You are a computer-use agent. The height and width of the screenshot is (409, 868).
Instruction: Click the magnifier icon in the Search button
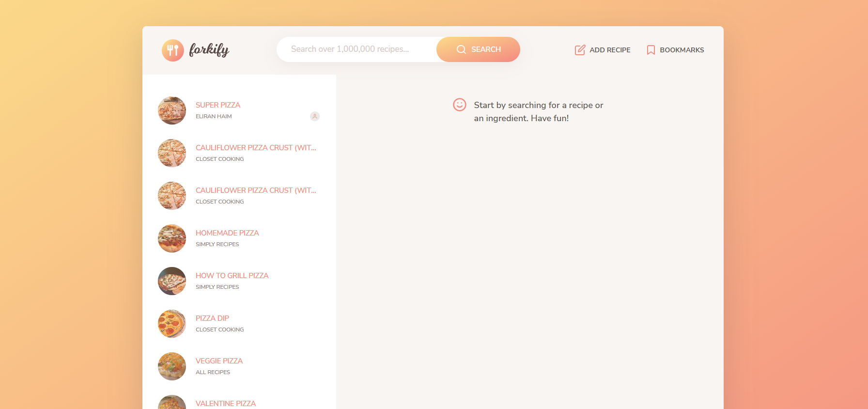(x=461, y=49)
